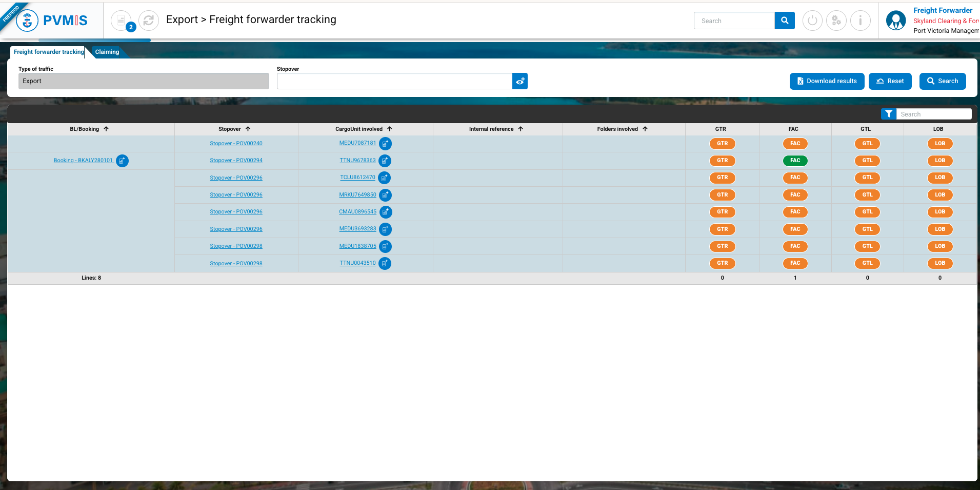Toggle the green FAC status for TTNU9678363
Viewport: 980px width, 490px height.
click(x=795, y=161)
